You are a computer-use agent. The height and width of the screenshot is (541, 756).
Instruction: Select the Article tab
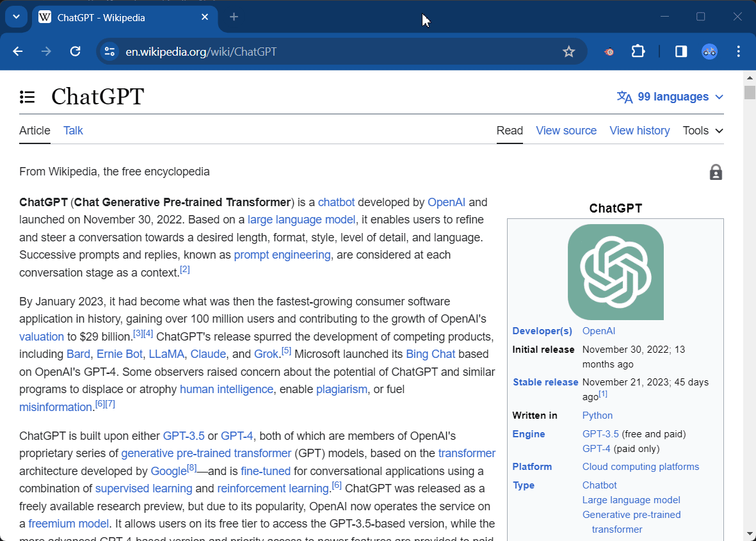coord(35,131)
